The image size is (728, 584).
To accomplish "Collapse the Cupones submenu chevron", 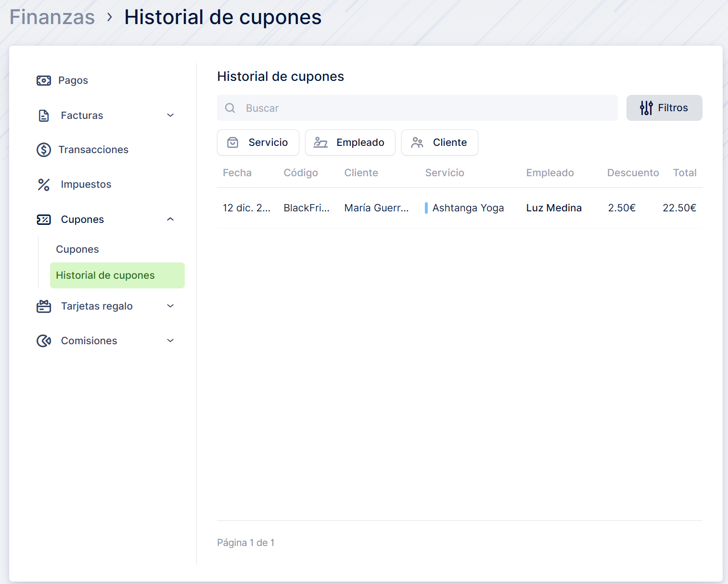I will (x=170, y=220).
